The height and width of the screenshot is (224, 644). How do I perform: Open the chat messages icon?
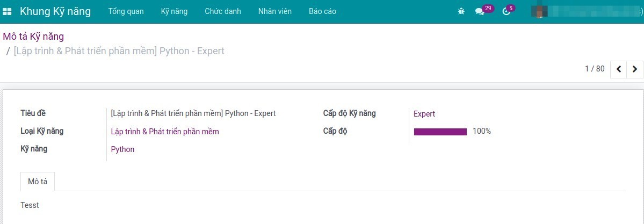[x=480, y=11]
